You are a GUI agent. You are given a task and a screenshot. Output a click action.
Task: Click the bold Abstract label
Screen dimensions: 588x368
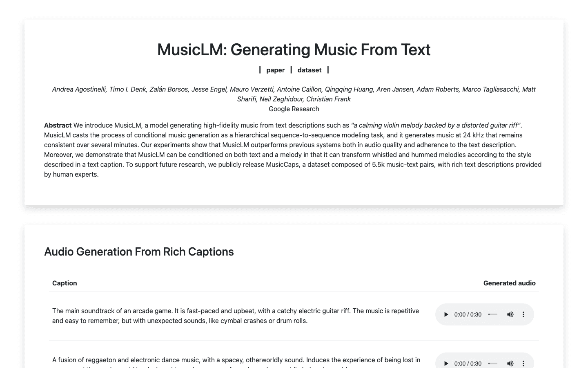pyautogui.click(x=58, y=125)
